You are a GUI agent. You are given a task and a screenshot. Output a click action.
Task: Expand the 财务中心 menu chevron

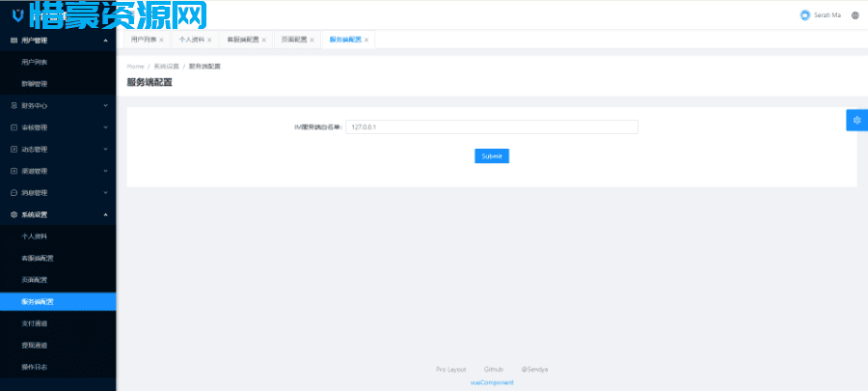(x=105, y=105)
